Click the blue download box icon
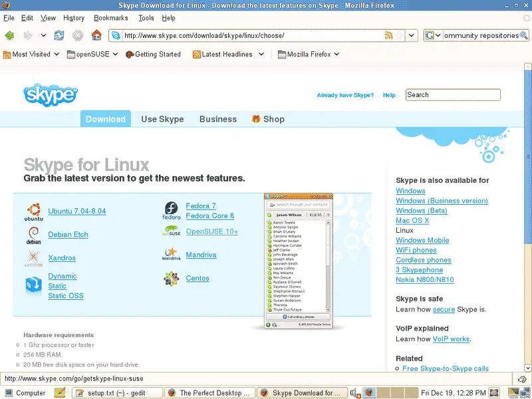 34,285
